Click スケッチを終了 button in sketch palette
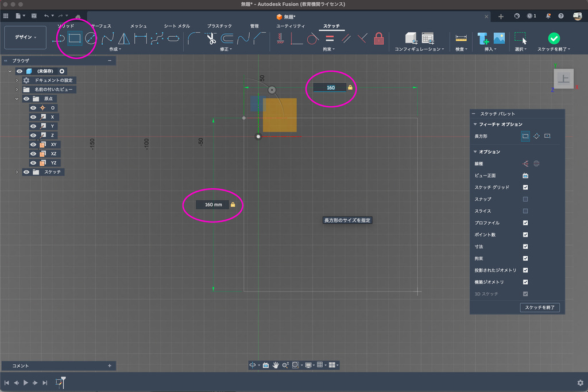Viewport: 588px width, 392px height. pyautogui.click(x=539, y=308)
